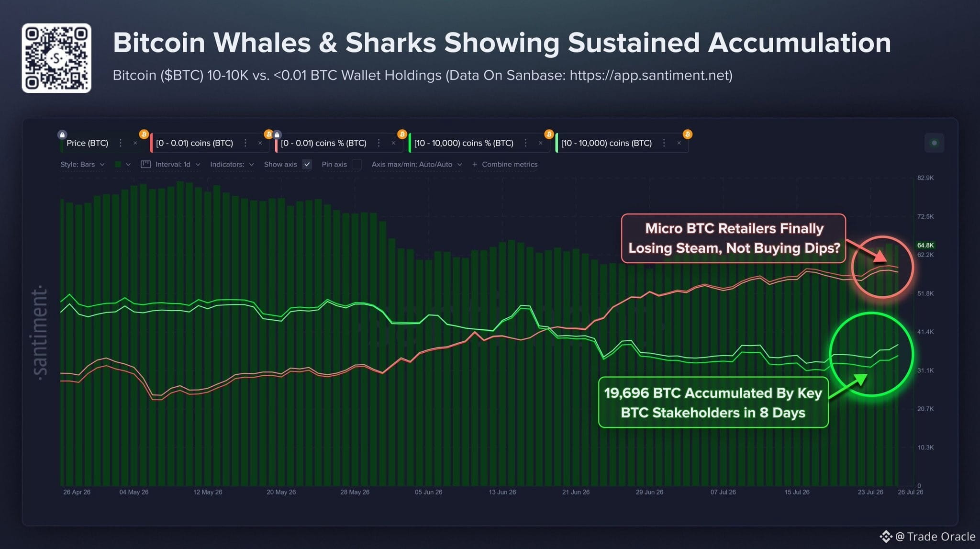Viewport: 980px width, 549px height.
Task: Click the Bitcoin badge on [0 - 0.01) coins (BTC) chip
Action: (268, 134)
